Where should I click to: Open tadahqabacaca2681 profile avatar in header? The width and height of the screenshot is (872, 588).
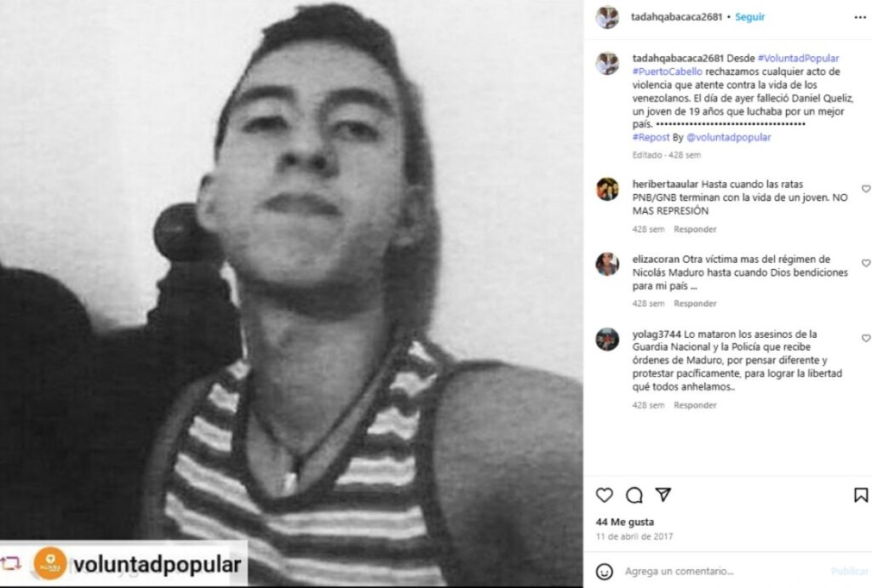(x=606, y=17)
